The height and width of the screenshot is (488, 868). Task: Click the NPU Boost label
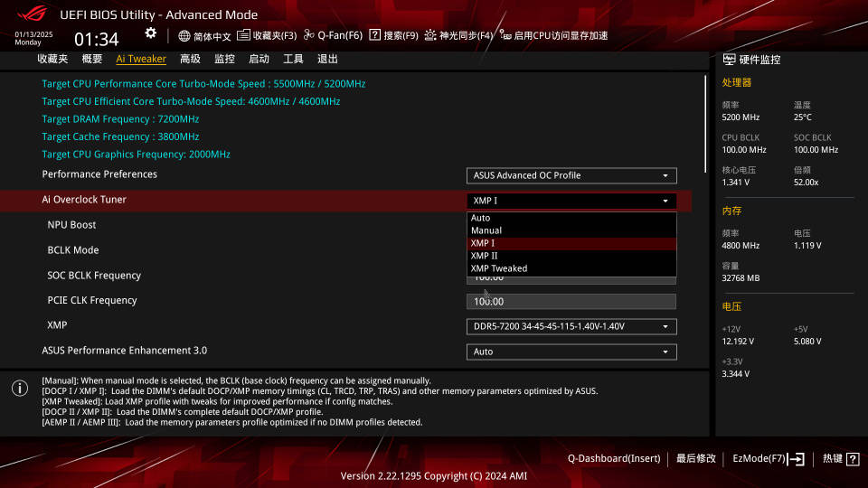(x=71, y=225)
